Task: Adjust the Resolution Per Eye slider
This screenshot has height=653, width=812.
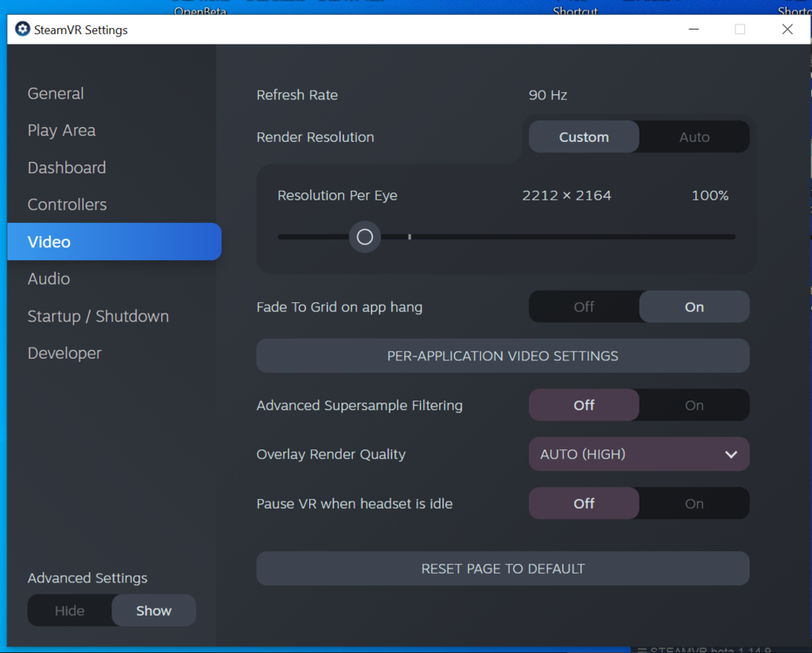Action: click(x=364, y=237)
